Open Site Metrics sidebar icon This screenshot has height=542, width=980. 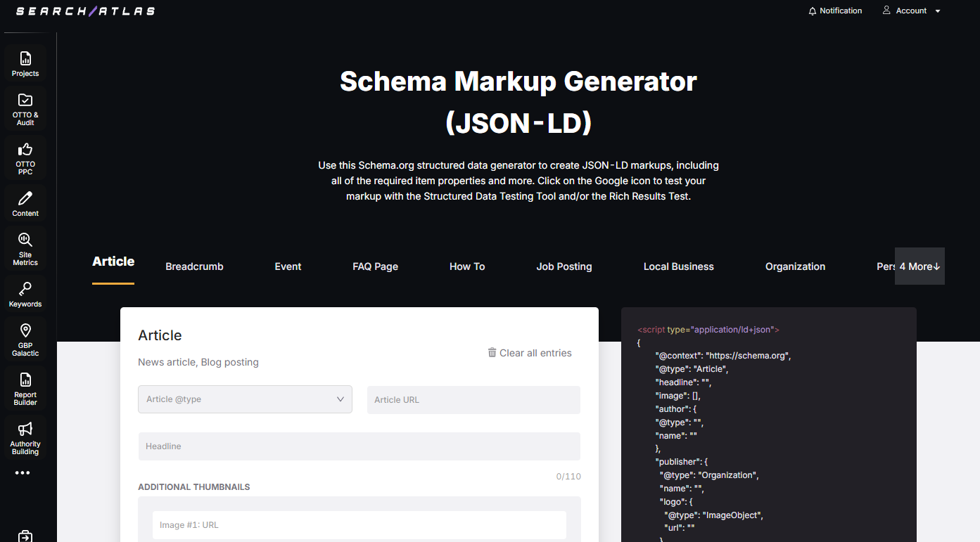[25, 240]
